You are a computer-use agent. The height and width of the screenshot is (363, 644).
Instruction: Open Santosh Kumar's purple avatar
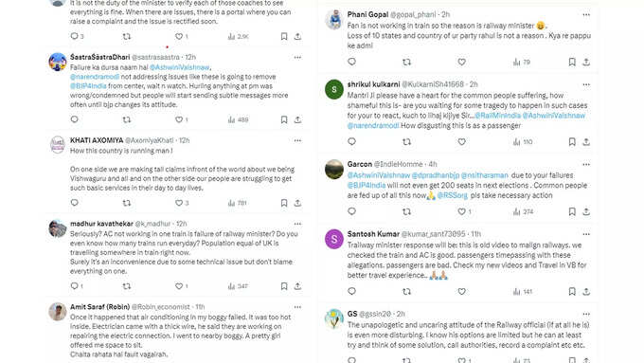pyautogui.click(x=334, y=239)
